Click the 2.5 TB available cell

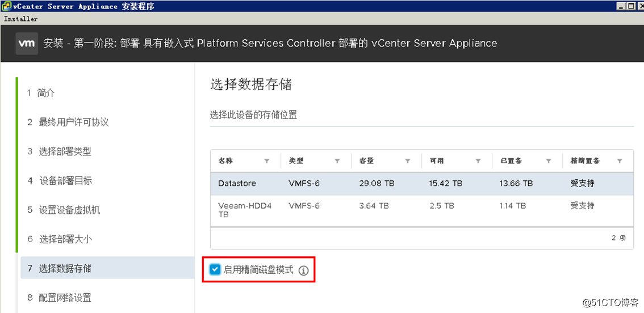tap(441, 205)
